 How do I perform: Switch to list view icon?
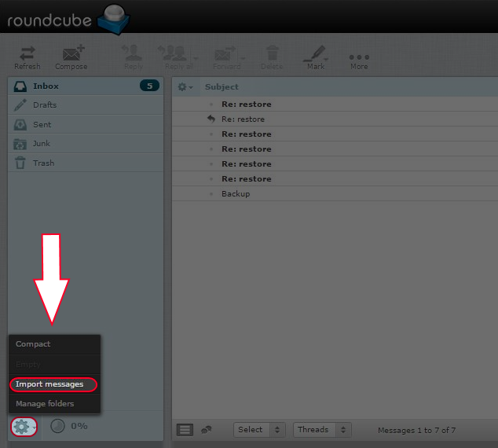[185, 430]
